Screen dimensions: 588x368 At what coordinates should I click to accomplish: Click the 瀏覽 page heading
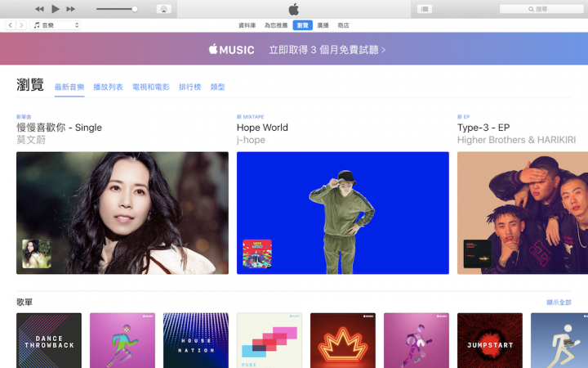tap(30, 85)
